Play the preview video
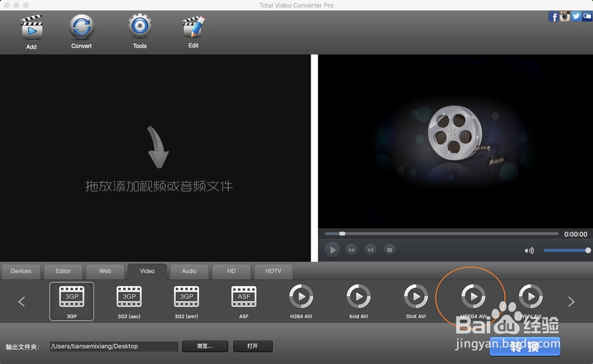593x364 pixels. (333, 250)
